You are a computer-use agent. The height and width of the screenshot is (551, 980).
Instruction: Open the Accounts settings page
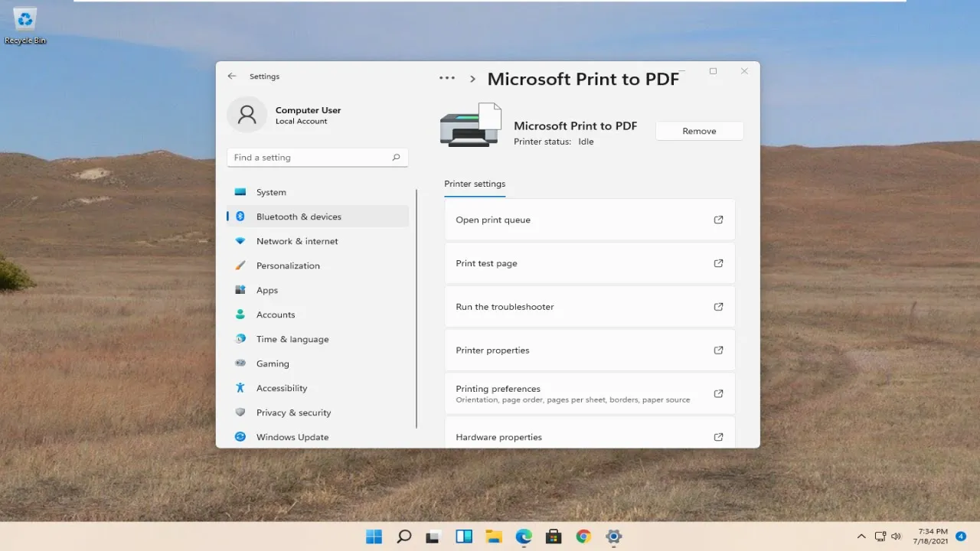(x=318, y=315)
